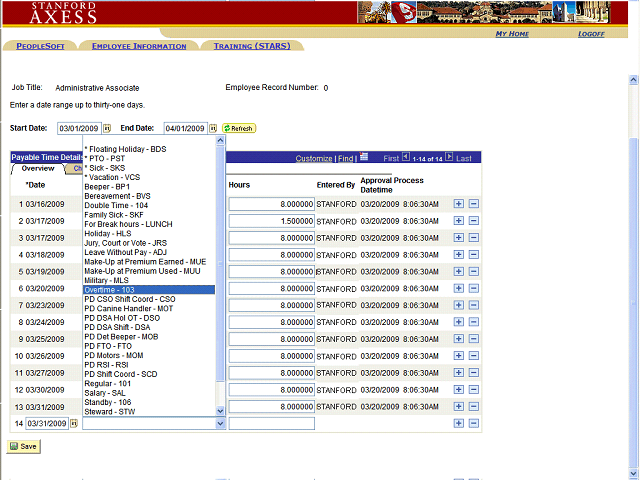Go to the previous rows using left arrow
Image resolution: width=640 pixels, height=480 pixels.
406,158
